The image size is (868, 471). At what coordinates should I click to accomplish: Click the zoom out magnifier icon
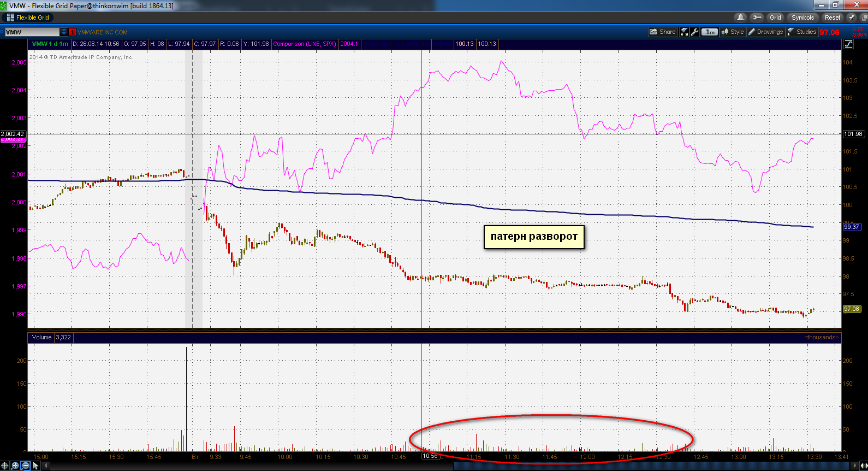[26, 466]
